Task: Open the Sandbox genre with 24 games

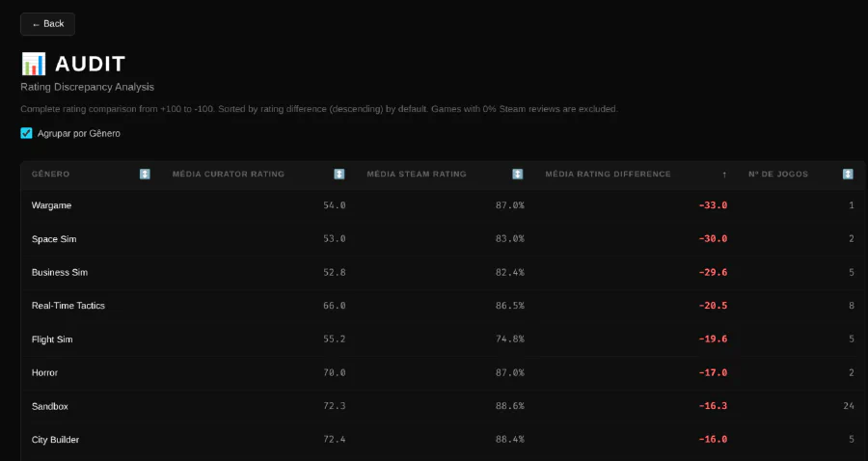Action: (x=50, y=406)
